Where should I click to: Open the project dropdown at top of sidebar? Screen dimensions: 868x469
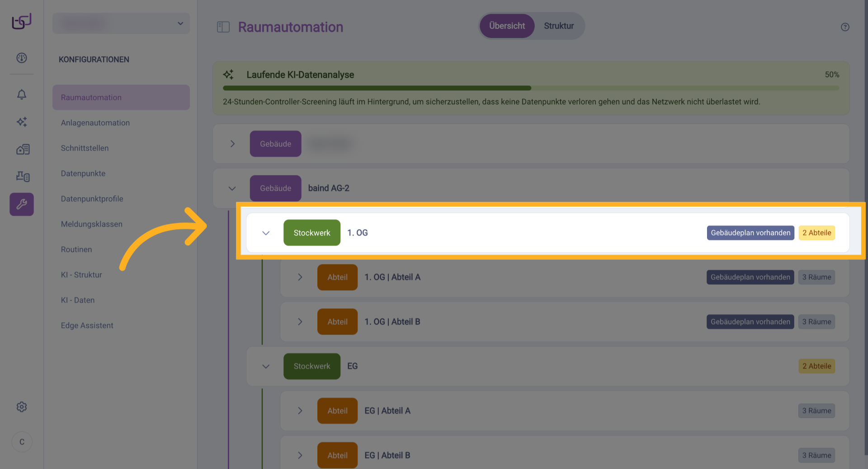coord(121,24)
